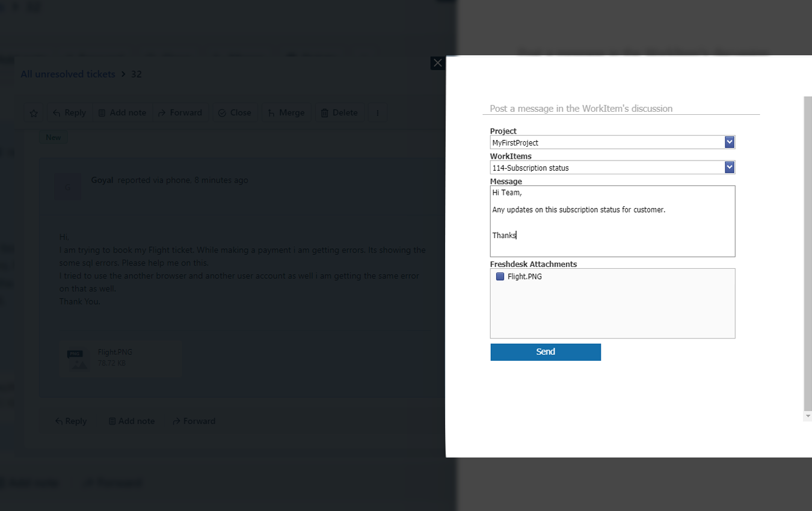
Task: Click the Send button
Action: point(546,352)
